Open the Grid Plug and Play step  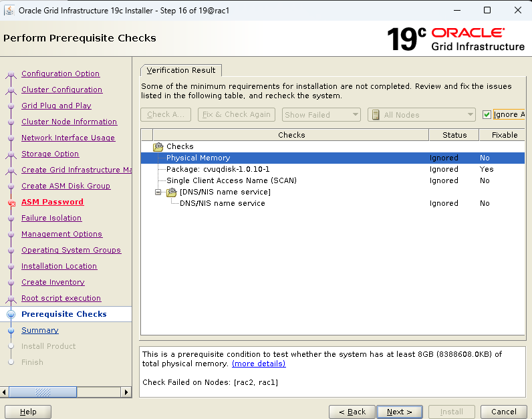[x=56, y=106]
